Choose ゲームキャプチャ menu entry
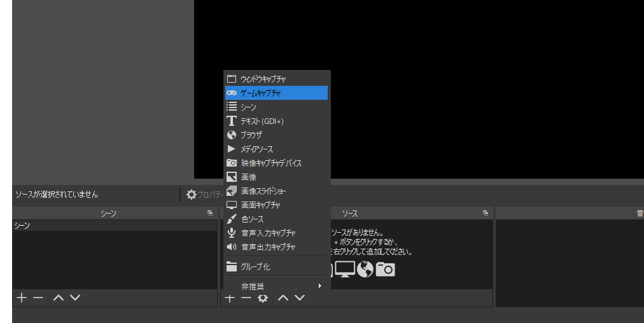 point(276,93)
